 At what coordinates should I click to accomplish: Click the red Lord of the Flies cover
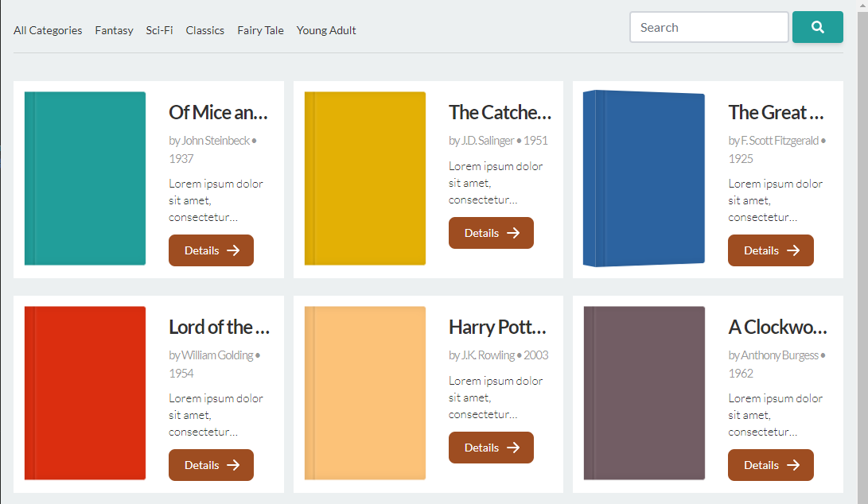pyautogui.click(x=85, y=394)
